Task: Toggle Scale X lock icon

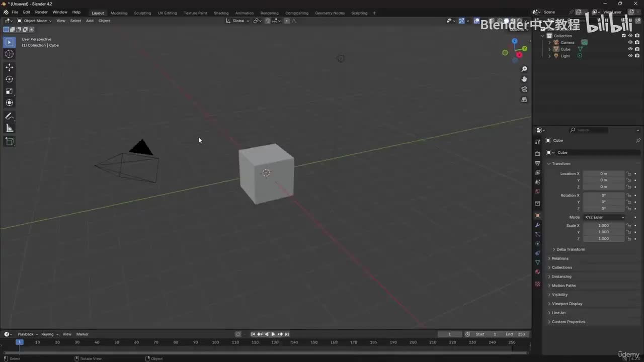Action: [x=628, y=226]
